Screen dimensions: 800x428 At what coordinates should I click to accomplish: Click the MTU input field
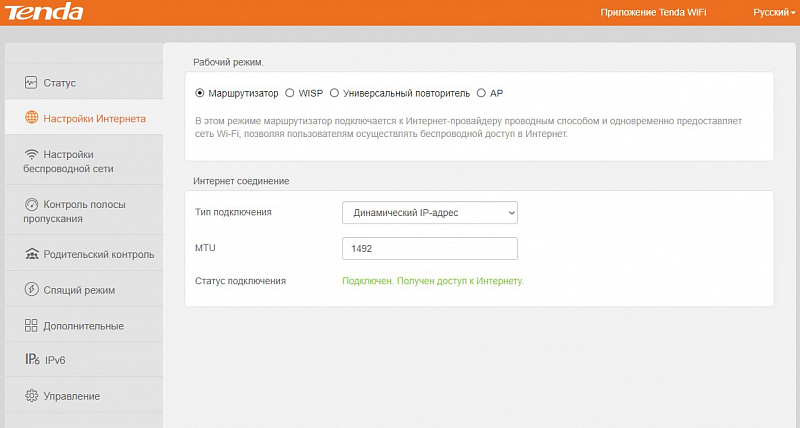(x=429, y=248)
